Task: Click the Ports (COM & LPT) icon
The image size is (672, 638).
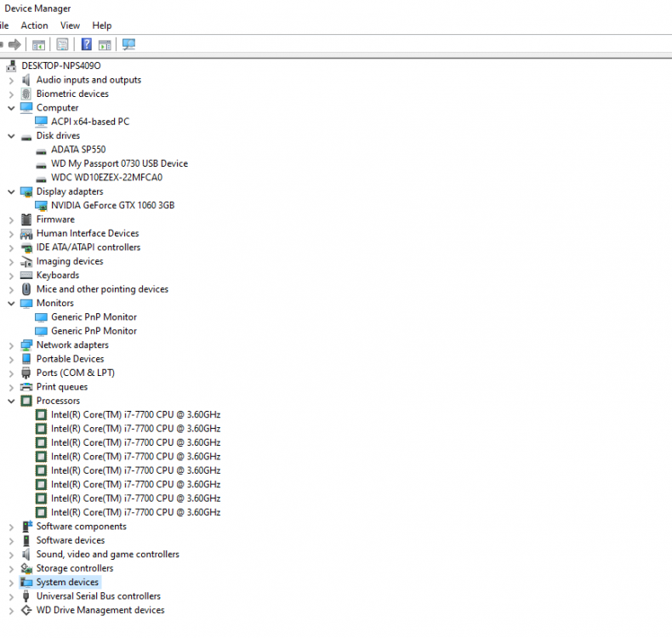Action: pos(26,373)
